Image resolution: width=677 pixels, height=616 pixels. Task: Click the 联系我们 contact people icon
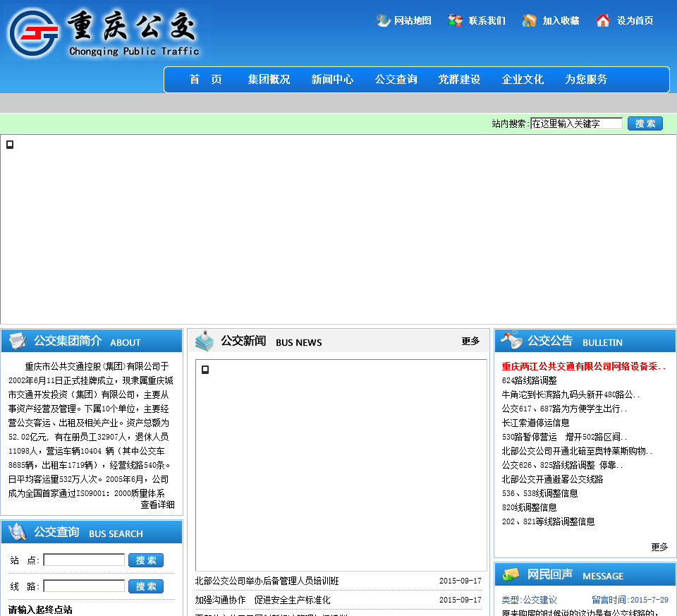pos(455,20)
